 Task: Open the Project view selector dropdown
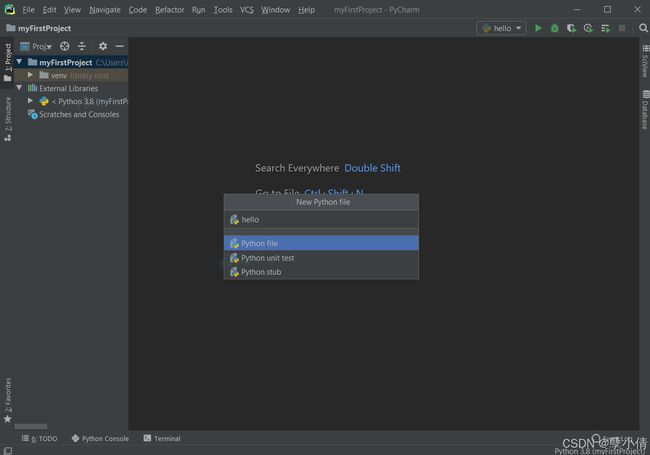click(x=36, y=46)
